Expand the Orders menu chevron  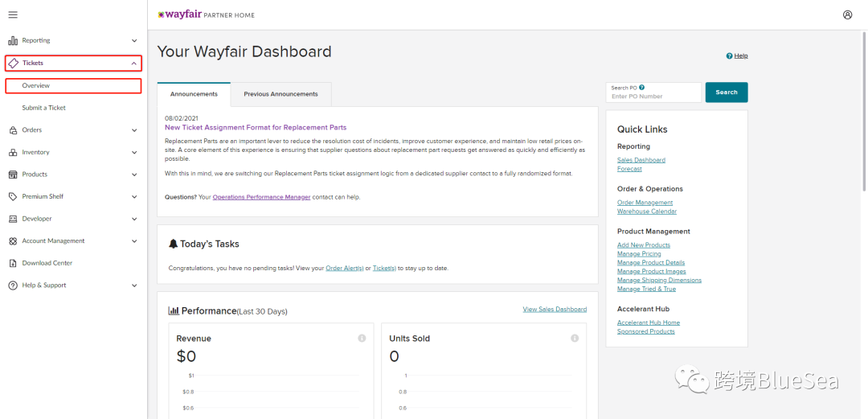(x=134, y=130)
